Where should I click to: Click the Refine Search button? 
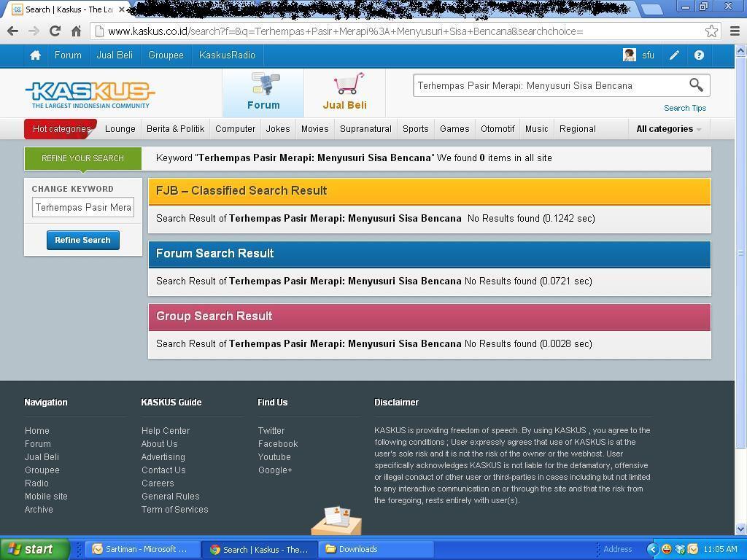tap(83, 240)
